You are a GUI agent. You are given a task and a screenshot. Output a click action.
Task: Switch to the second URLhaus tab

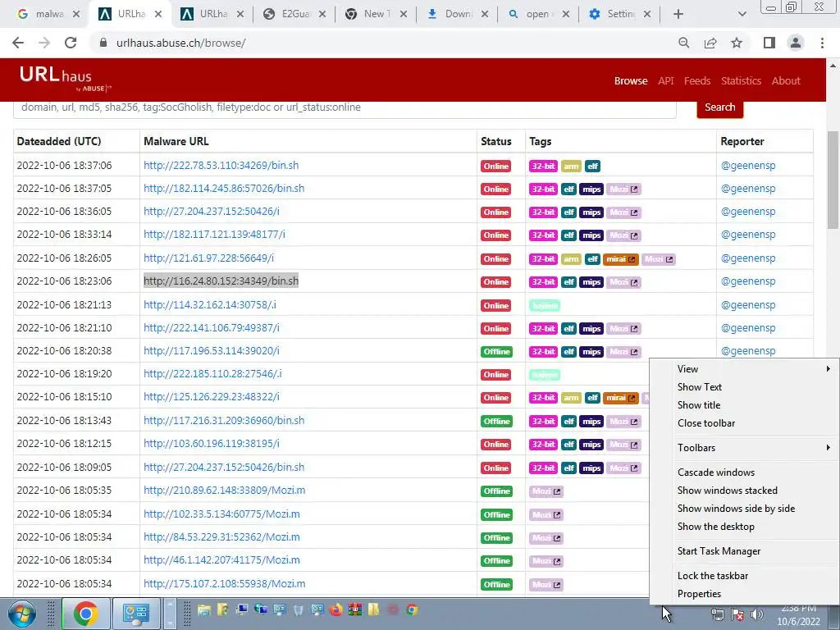tap(212, 15)
